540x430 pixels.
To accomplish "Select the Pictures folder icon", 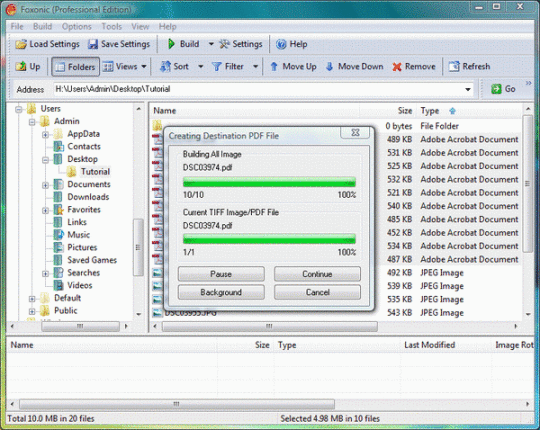I will coord(59,247).
